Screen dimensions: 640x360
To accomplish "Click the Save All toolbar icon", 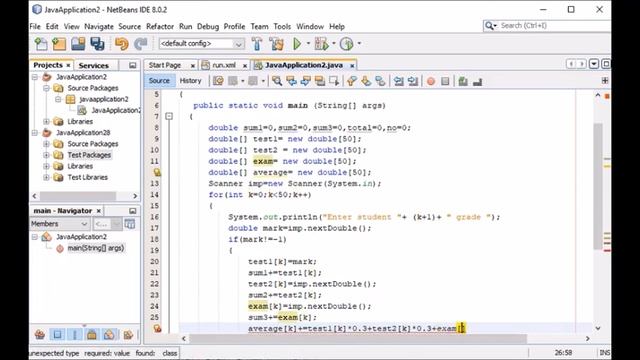I will [97, 44].
